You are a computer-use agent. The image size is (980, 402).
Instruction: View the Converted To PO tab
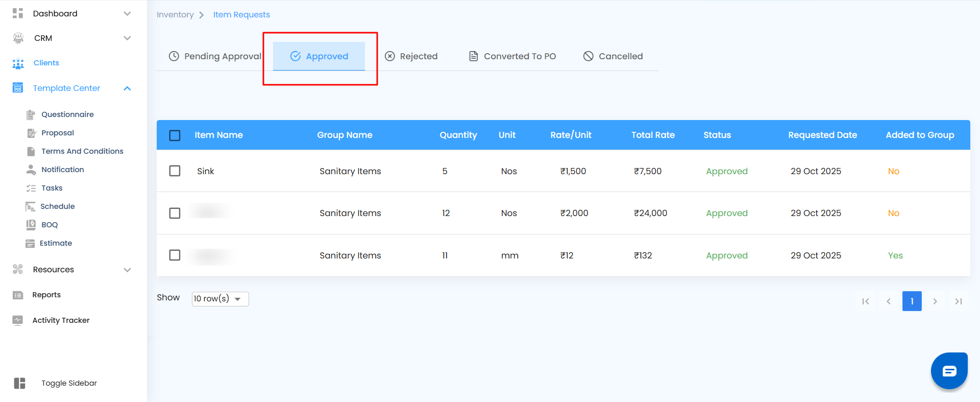(x=512, y=56)
